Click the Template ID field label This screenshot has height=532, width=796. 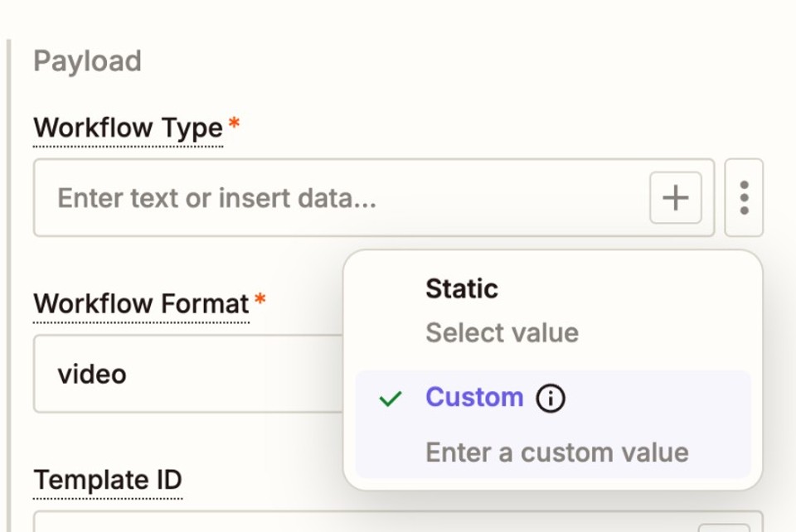tap(108, 480)
